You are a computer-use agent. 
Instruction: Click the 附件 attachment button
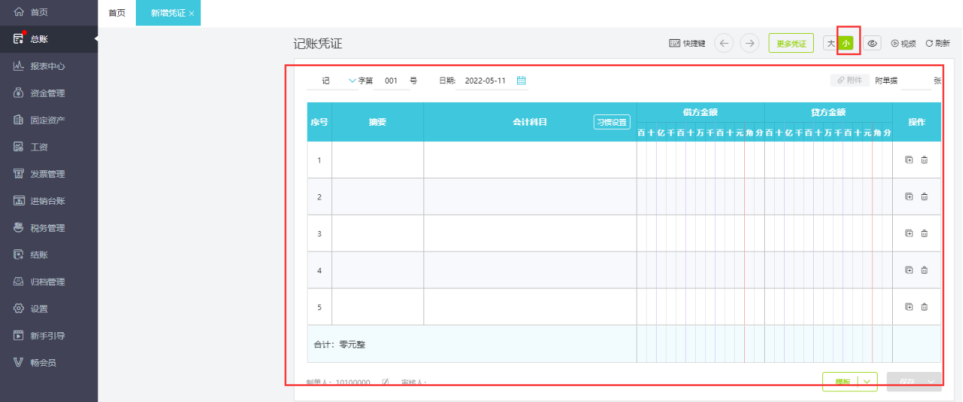point(850,80)
